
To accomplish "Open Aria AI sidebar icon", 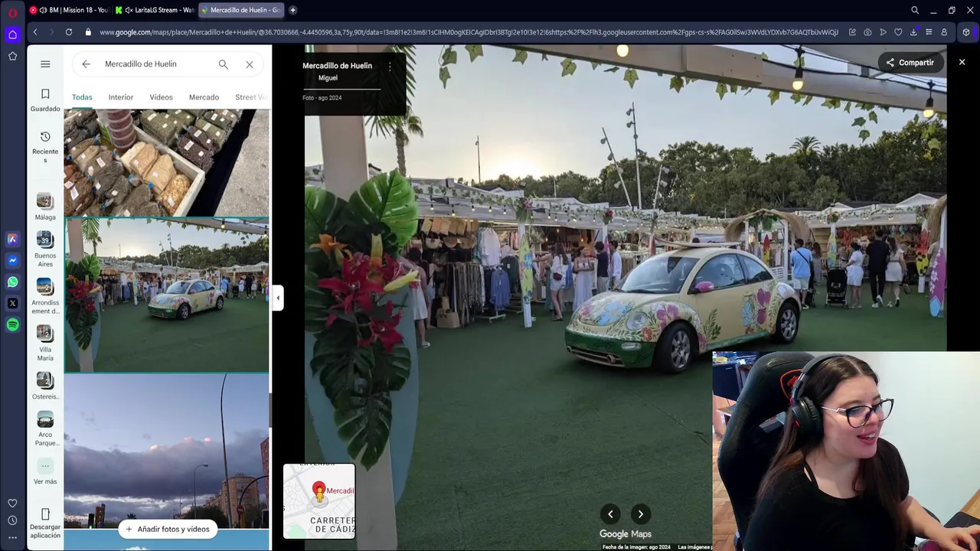I will [x=12, y=240].
